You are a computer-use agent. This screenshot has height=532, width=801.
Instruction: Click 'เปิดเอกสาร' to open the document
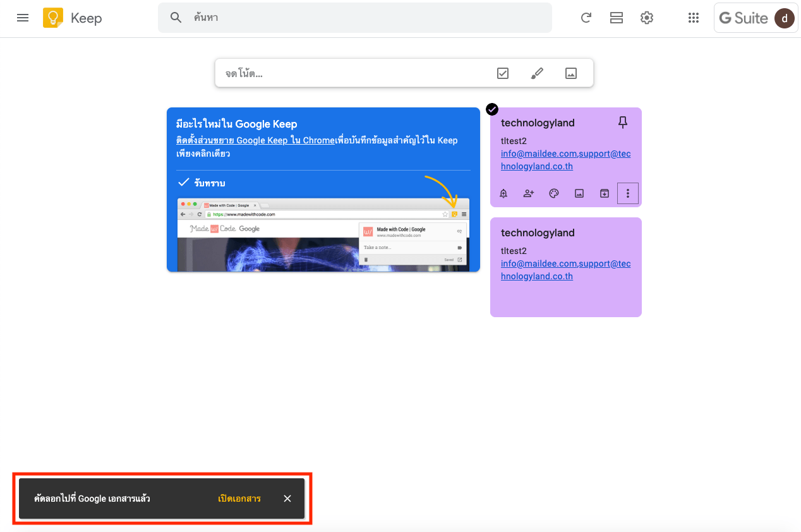pos(239,499)
